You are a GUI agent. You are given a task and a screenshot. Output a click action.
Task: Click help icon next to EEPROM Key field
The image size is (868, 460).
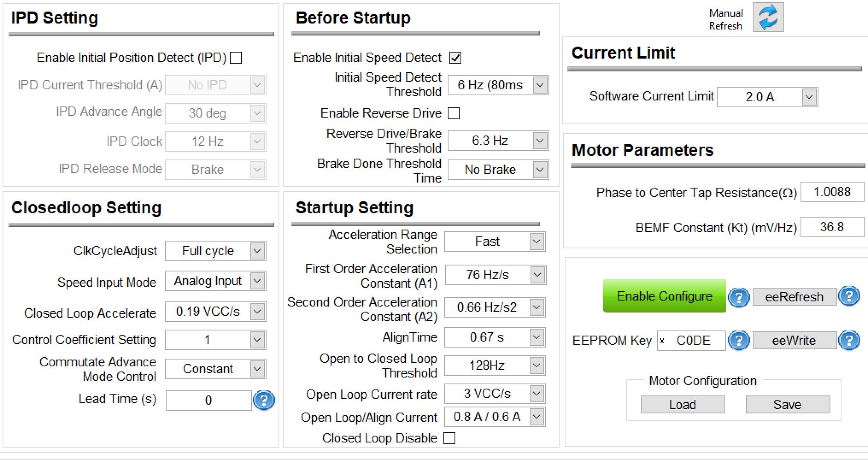pyautogui.click(x=739, y=341)
